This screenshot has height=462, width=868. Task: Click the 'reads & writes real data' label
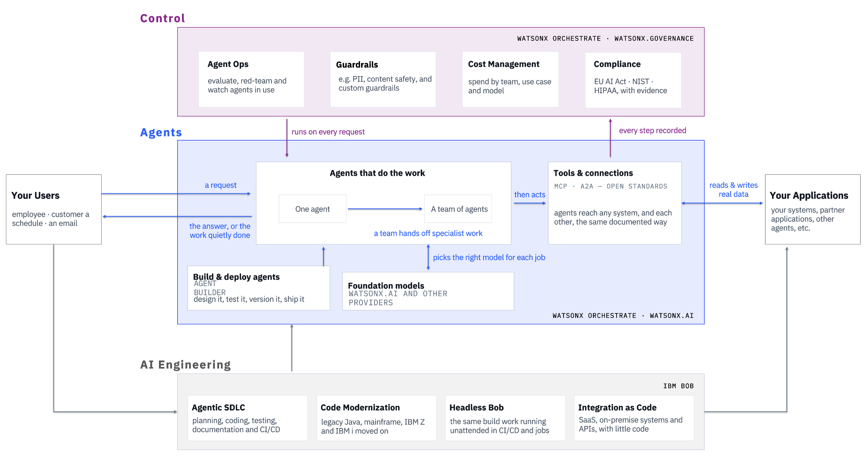pyautogui.click(x=733, y=189)
